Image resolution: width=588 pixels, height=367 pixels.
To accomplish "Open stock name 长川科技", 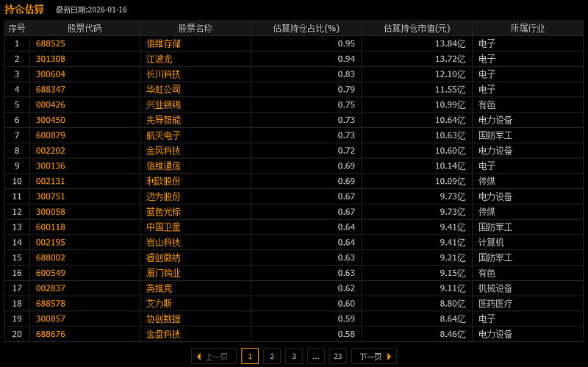I will coord(163,74).
